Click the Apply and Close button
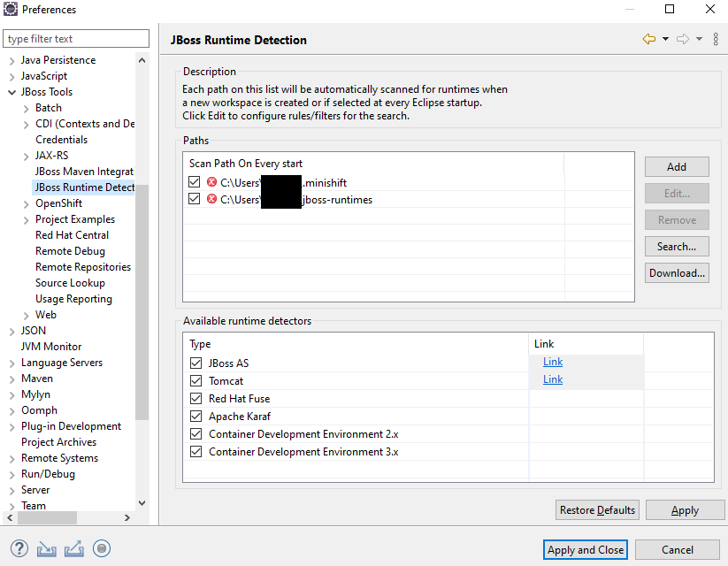Screen dimensions: 728x566 585,550
